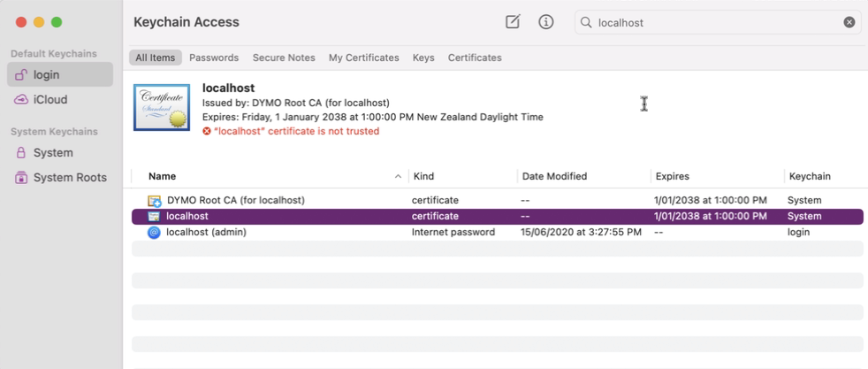Click the Keychain Access window title

186,22
